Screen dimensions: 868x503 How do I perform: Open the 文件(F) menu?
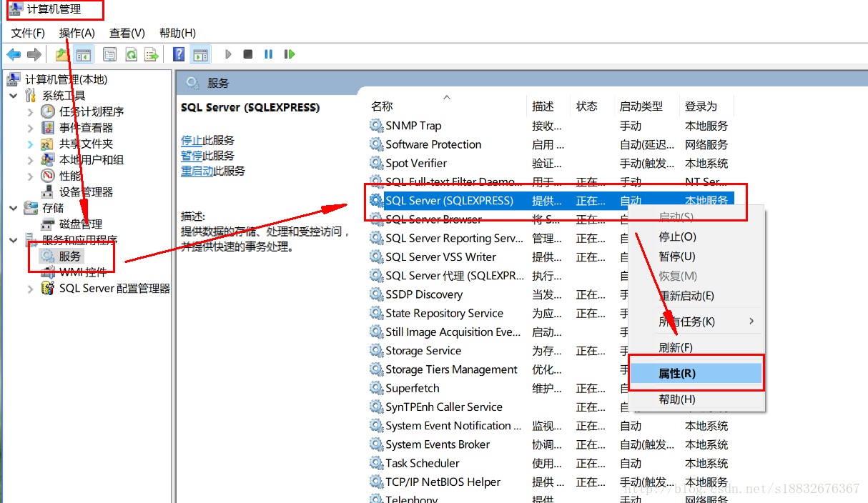tap(28, 33)
